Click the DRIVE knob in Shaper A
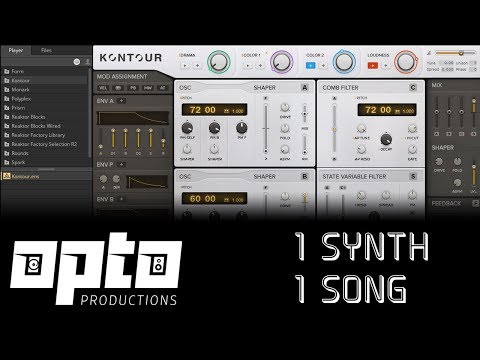 coord(285,107)
